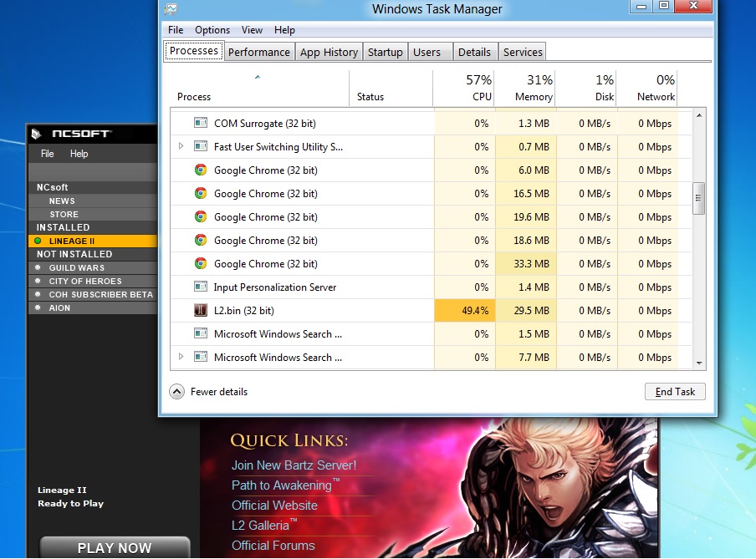Select the LINEAGE II entry
The image size is (756, 559).
[93, 241]
